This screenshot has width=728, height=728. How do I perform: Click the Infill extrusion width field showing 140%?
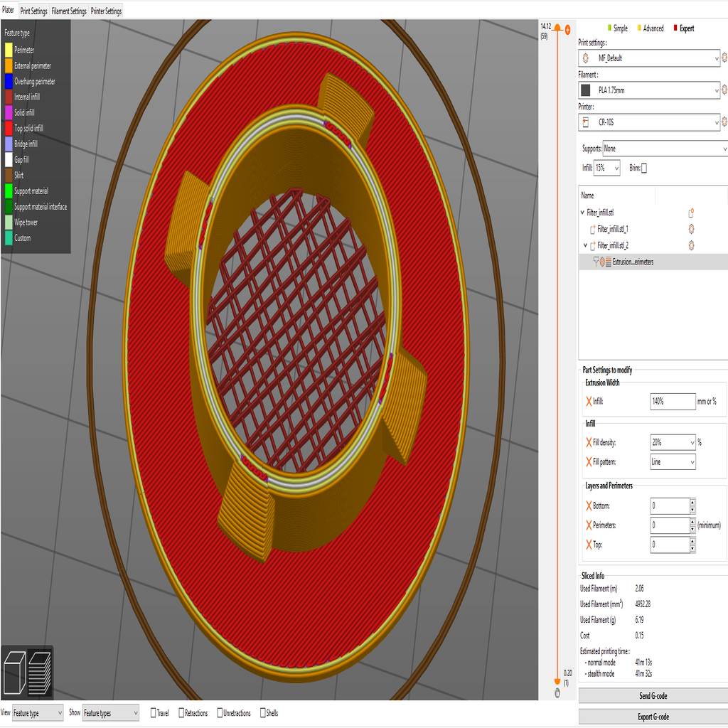pos(671,401)
